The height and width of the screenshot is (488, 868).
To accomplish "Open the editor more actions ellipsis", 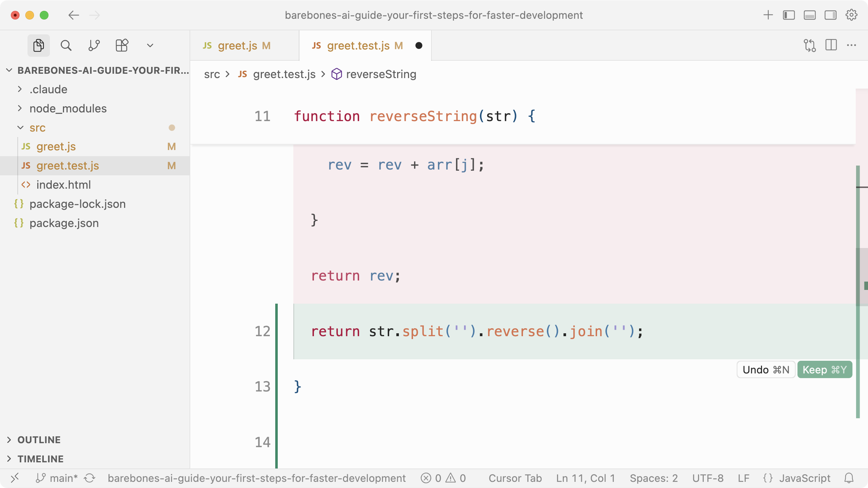I will click(851, 46).
